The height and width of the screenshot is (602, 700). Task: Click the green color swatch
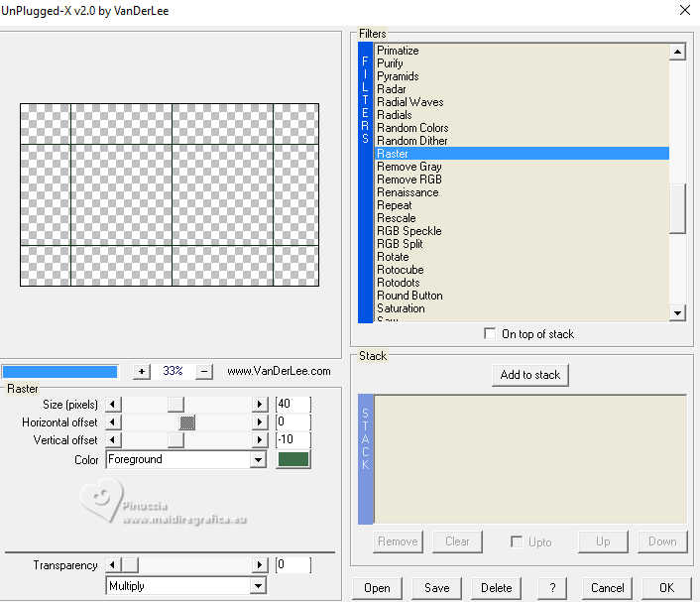(x=293, y=459)
